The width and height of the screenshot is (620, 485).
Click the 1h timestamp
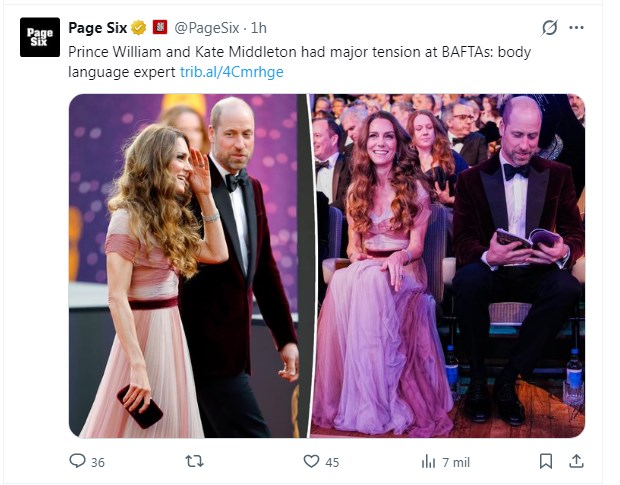pyautogui.click(x=260, y=27)
